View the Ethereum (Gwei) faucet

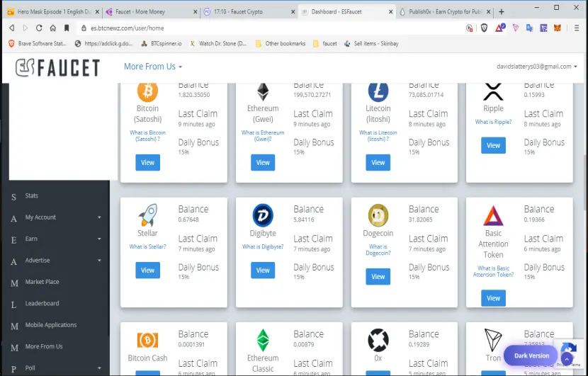click(x=263, y=162)
